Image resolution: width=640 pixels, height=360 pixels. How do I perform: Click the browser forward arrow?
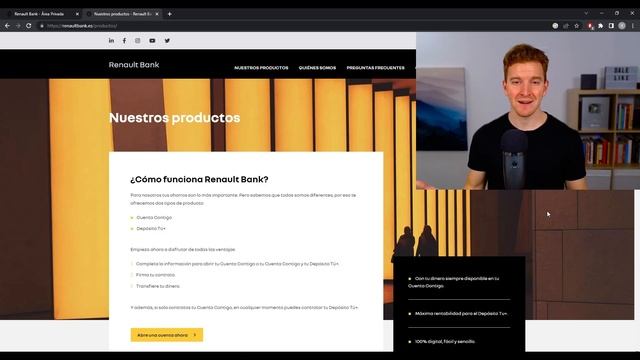(x=18, y=26)
